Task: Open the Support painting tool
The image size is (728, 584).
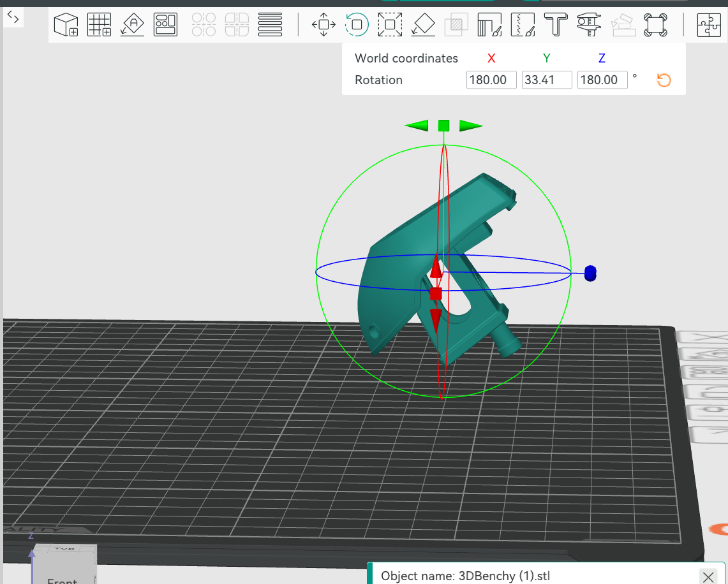Action: tap(489, 25)
